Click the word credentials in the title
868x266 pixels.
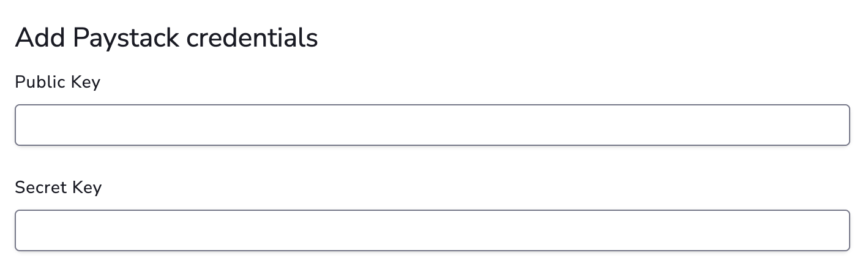pyautogui.click(x=252, y=38)
